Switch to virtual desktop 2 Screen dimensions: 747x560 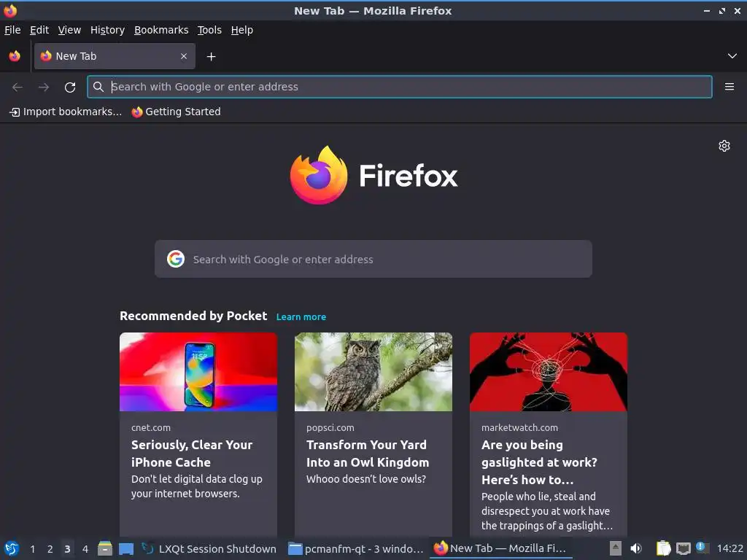(50, 549)
